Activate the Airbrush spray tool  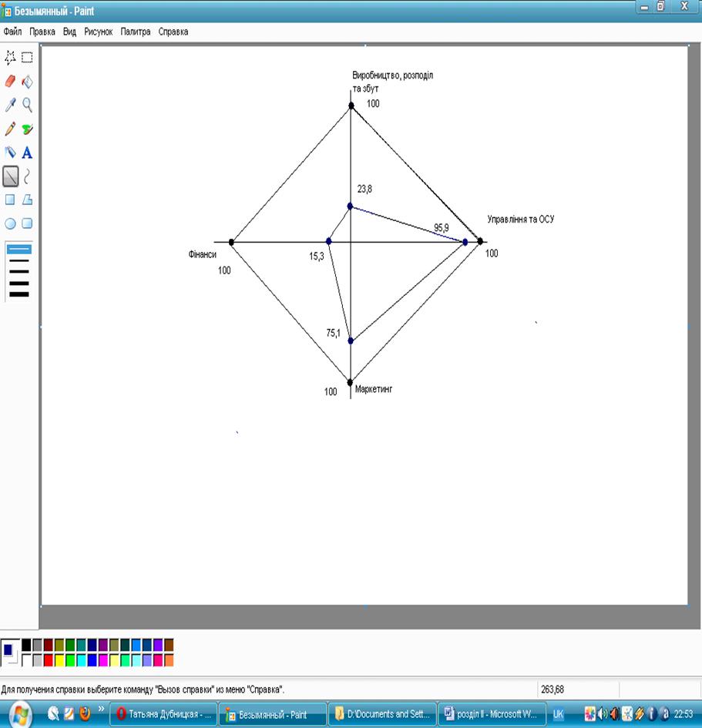(x=10, y=153)
